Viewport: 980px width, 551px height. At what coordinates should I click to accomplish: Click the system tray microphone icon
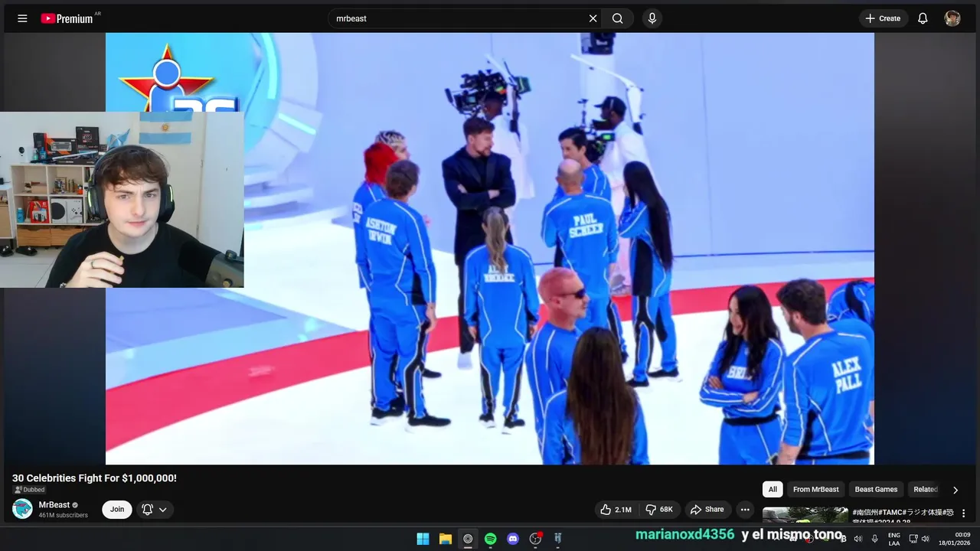875,539
